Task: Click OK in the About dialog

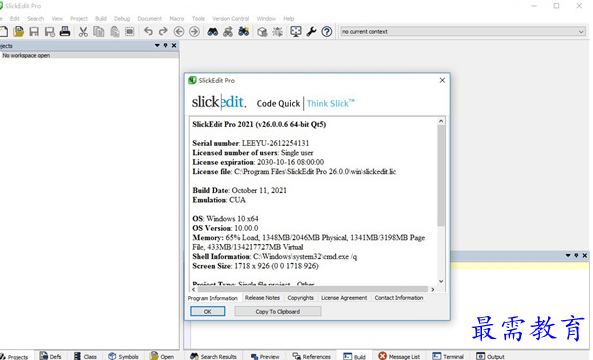Action: [208, 312]
